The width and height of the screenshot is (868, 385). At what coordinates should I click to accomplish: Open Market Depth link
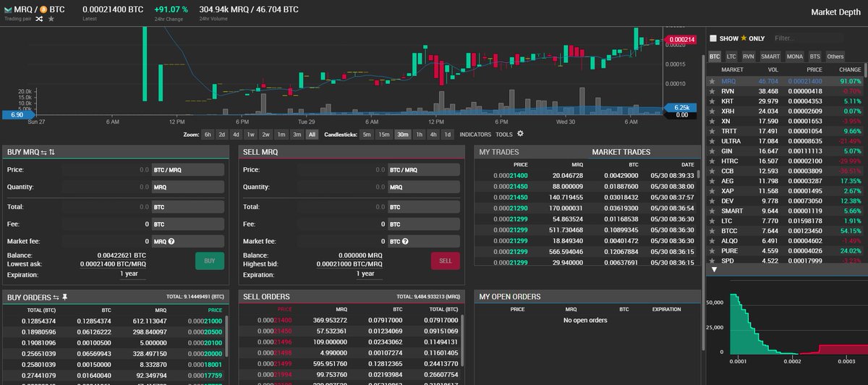point(836,12)
